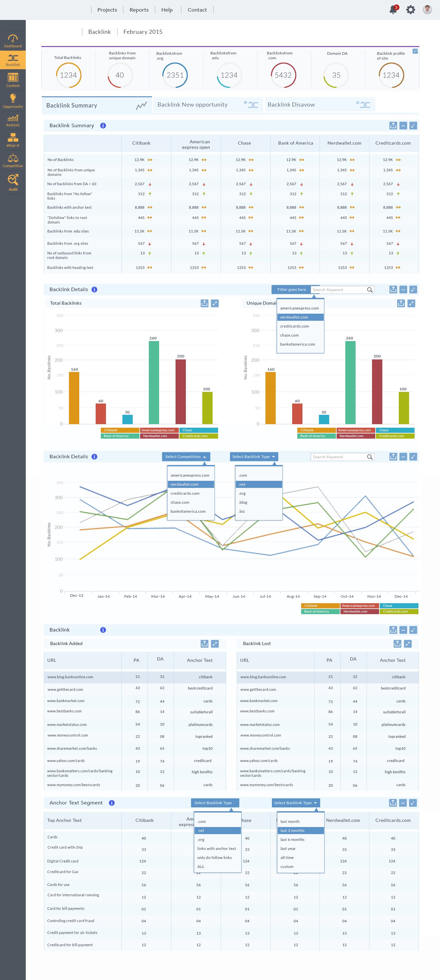Toggle Creditcards.com legend in Unique Domain chart
The height and width of the screenshot is (980, 440).
395,436
